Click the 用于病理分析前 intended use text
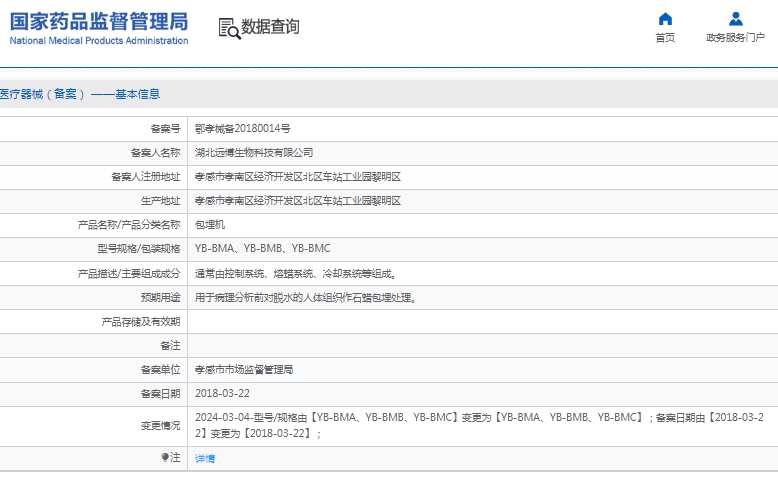Viewport: 778px width, 479px height. [305, 297]
